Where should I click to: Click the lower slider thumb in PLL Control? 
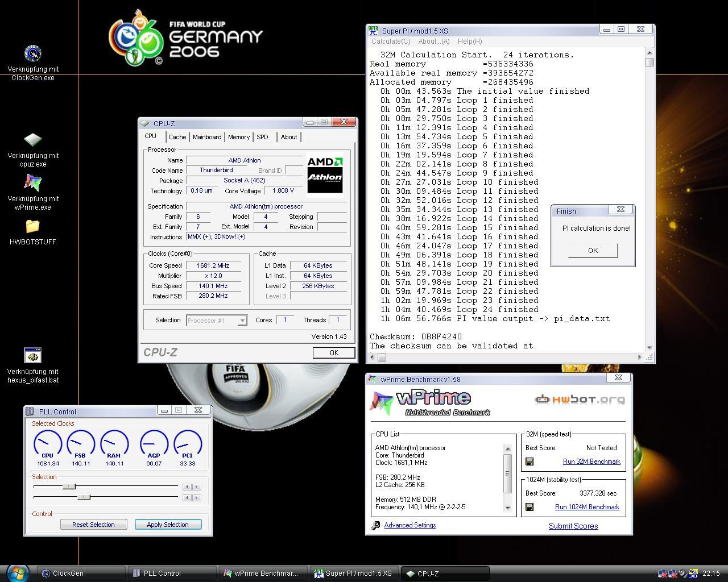point(84,497)
